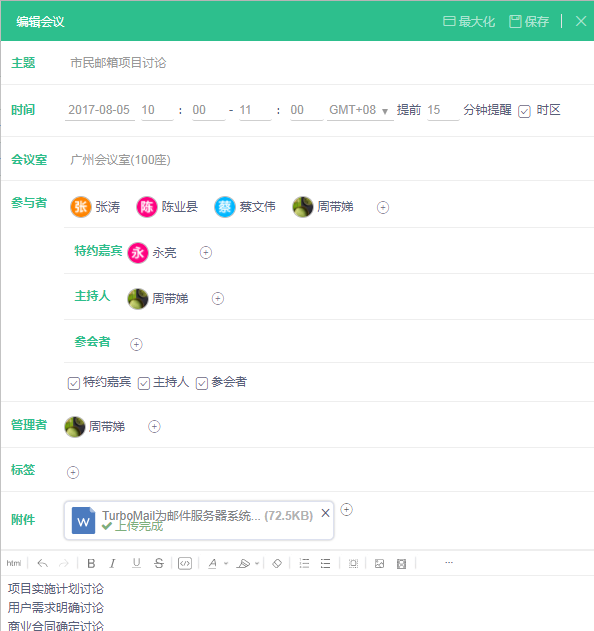This screenshot has height=631, width=594.
Task: Toggle underline formatting
Action: click(136, 563)
